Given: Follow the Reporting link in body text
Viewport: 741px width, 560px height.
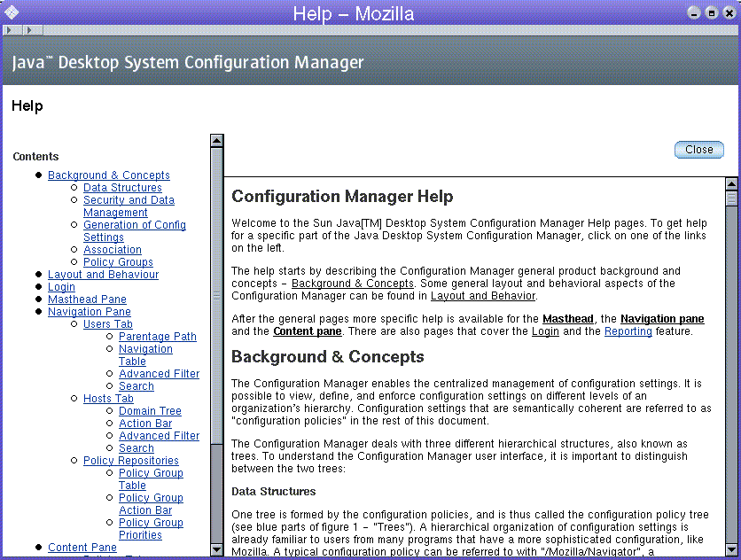Looking at the screenshot, I should 628,331.
